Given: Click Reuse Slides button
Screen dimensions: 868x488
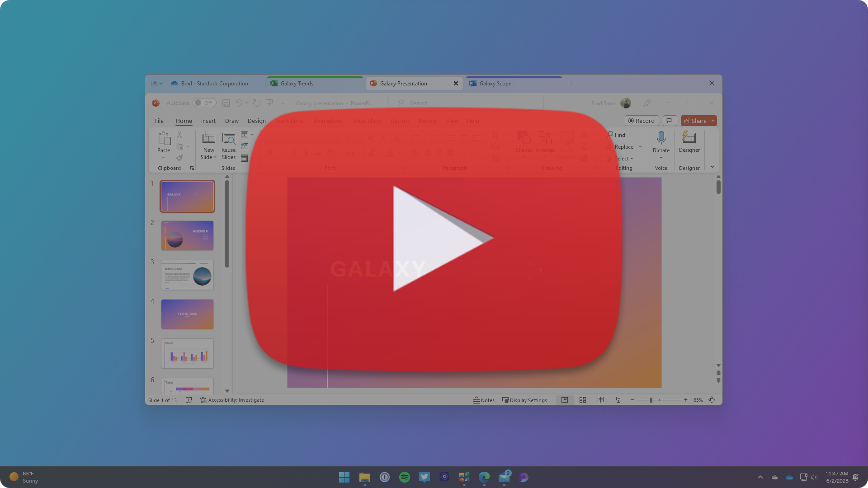Looking at the screenshot, I should click(x=229, y=145).
